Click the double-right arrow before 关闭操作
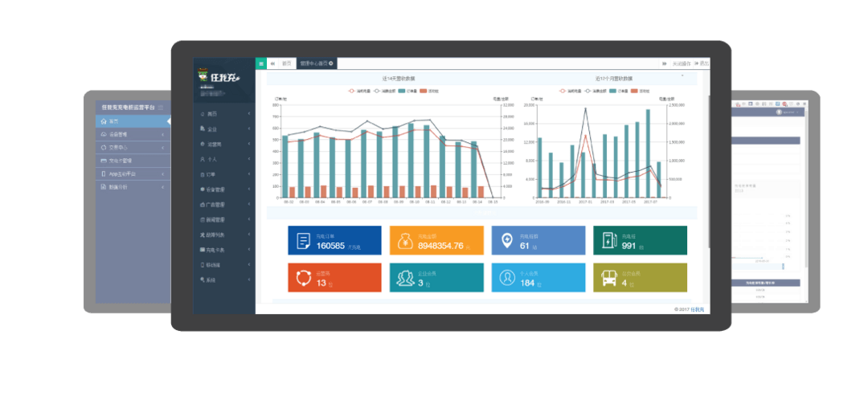This screenshot has height=412, width=868. (665, 63)
